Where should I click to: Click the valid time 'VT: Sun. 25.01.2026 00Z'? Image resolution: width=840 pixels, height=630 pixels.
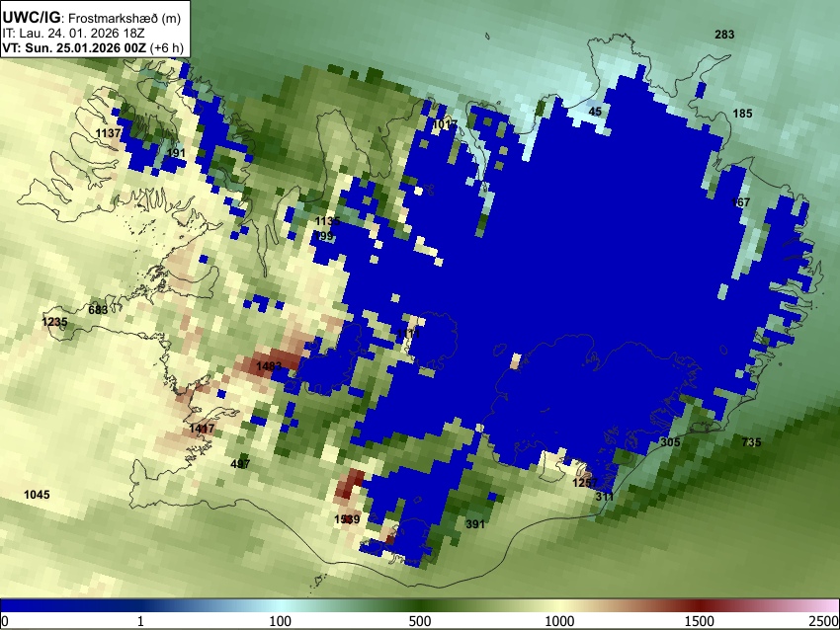74,47
